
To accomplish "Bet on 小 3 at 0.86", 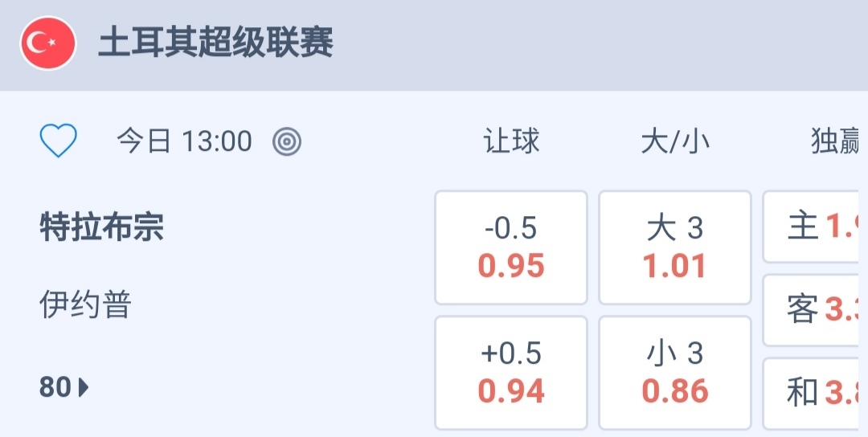I will 675,373.
